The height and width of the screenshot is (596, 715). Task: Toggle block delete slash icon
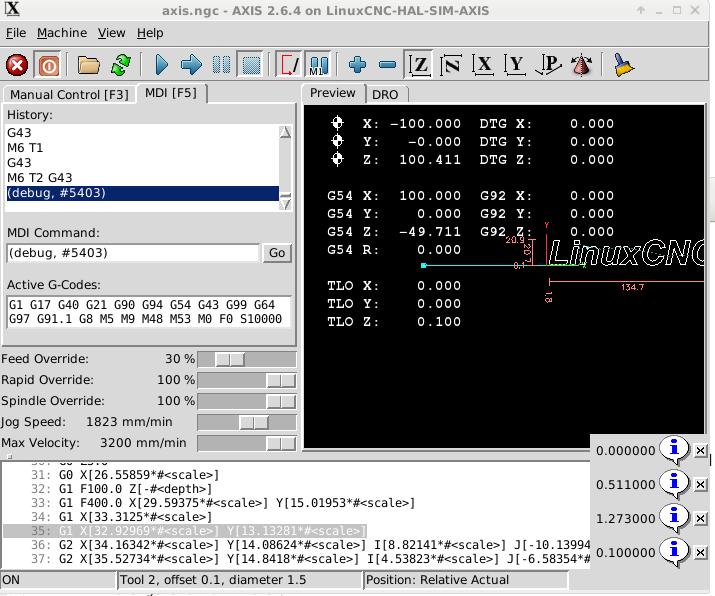coord(289,65)
